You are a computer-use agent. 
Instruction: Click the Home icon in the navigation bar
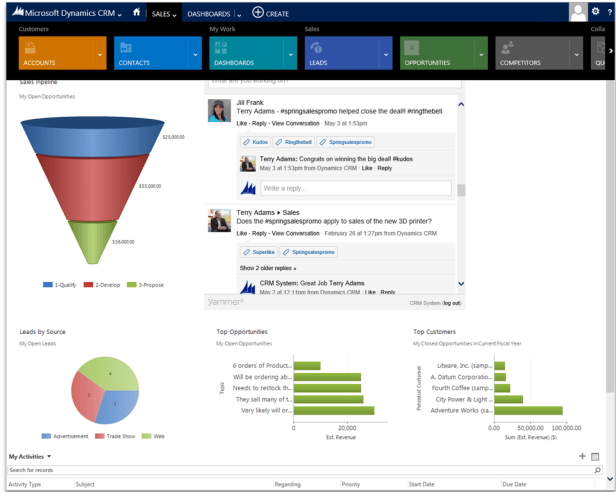tap(136, 13)
